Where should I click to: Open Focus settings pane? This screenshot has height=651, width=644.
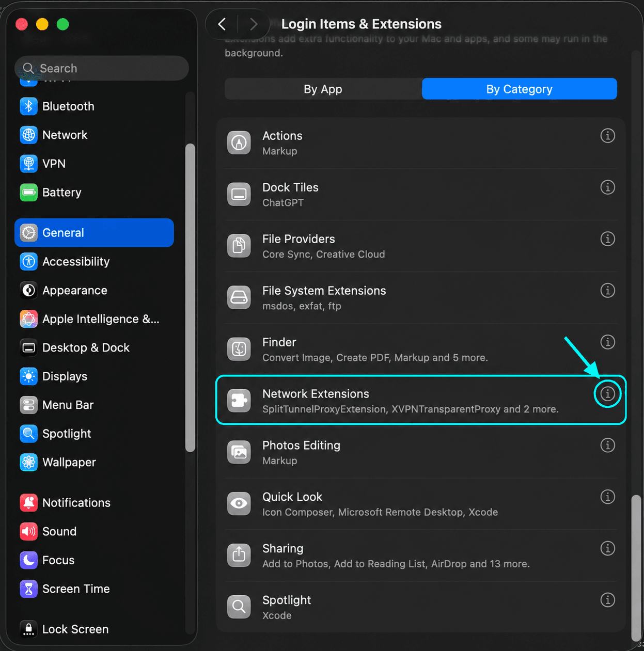click(95, 560)
